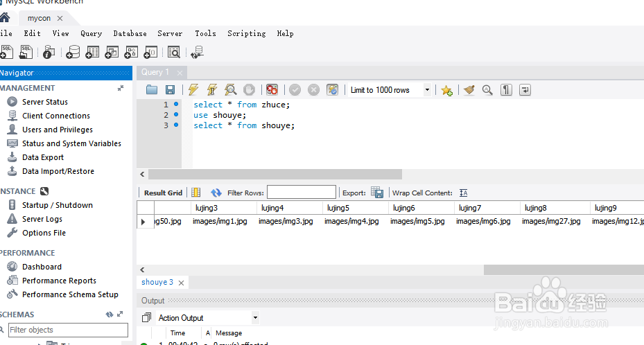Open the Limit to 1000 rows dropdown
The image size is (644, 345).
pyautogui.click(x=427, y=90)
